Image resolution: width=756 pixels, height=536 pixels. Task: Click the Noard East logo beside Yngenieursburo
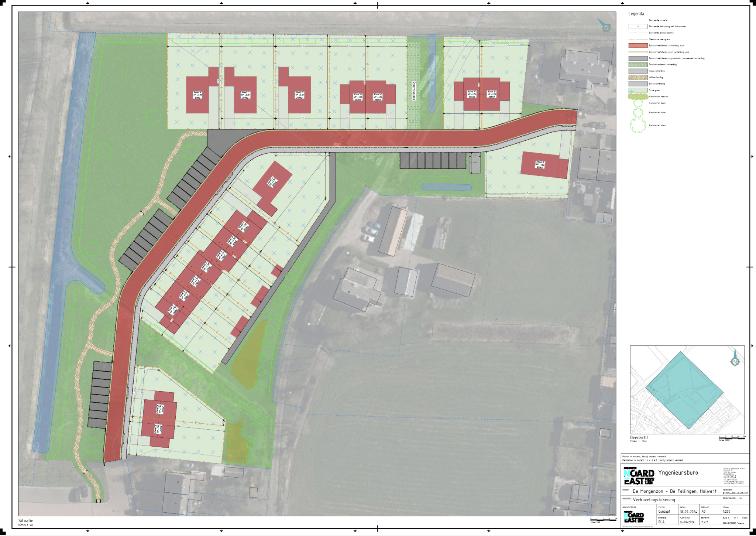(x=639, y=476)
